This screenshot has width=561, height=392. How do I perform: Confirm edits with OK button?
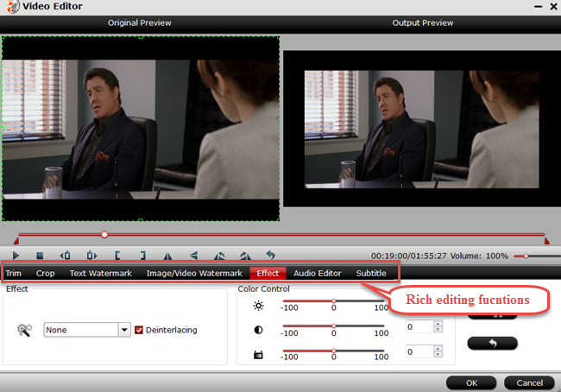click(x=471, y=383)
